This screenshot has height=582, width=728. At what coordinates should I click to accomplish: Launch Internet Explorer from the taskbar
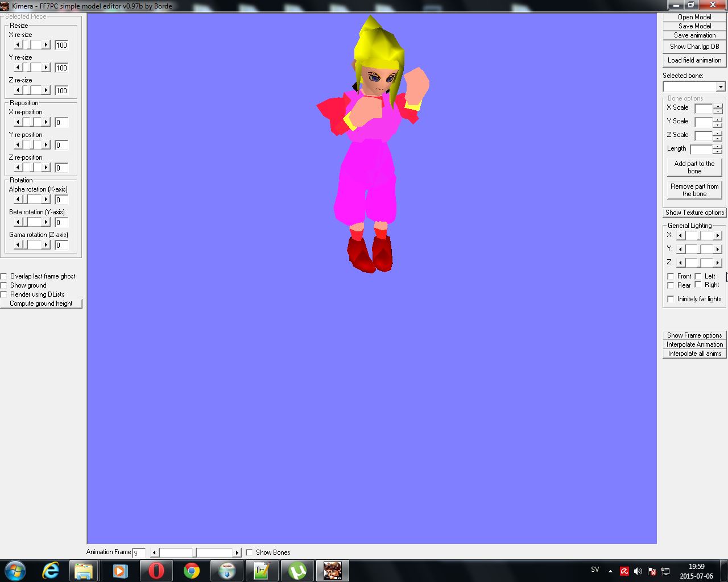[51, 570]
